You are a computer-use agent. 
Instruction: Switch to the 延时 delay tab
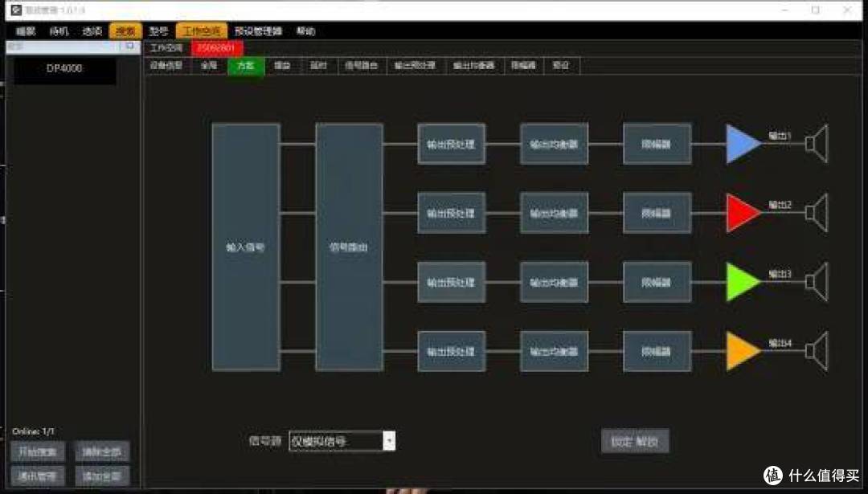pyautogui.click(x=318, y=66)
